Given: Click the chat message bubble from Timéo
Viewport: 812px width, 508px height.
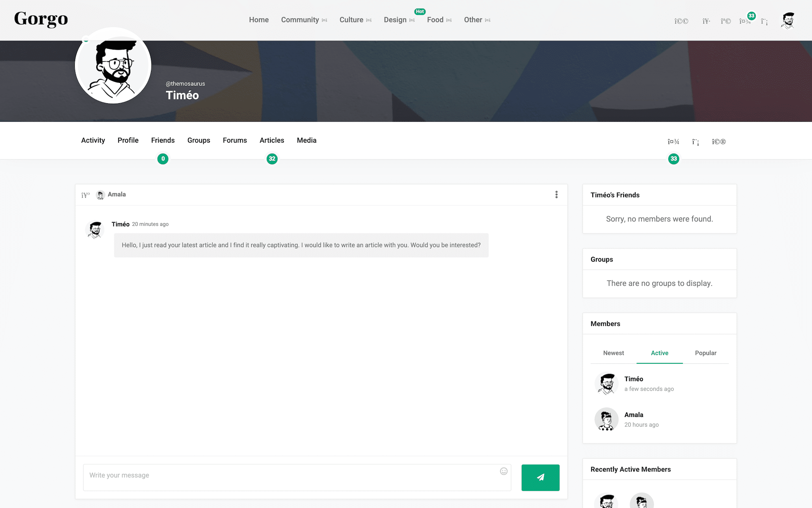Looking at the screenshot, I should pos(301,245).
